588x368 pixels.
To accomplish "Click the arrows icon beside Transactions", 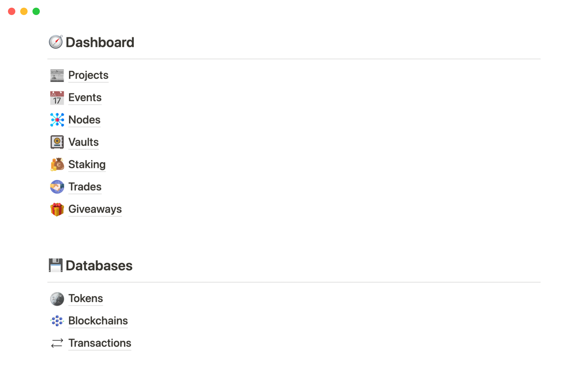I will [57, 343].
